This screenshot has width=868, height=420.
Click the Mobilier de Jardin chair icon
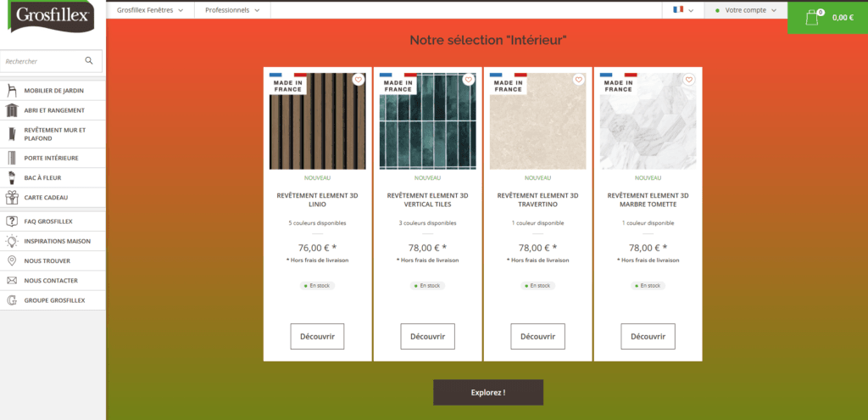(12, 91)
